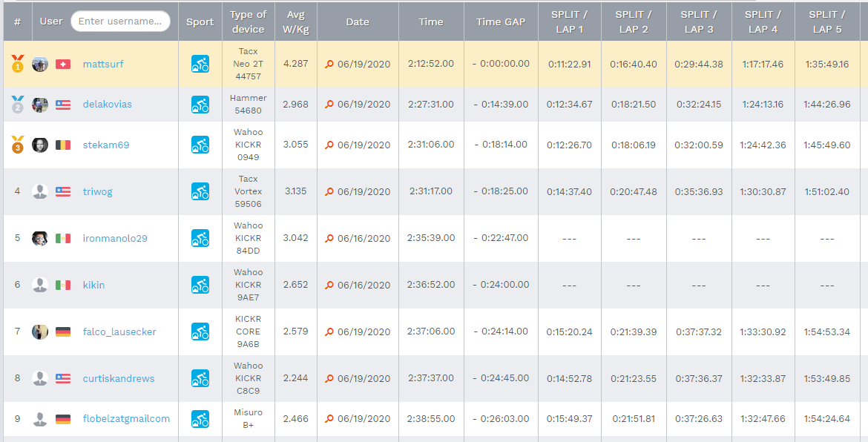Click the KICKR CORE 9A6B device cell

[x=248, y=331]
